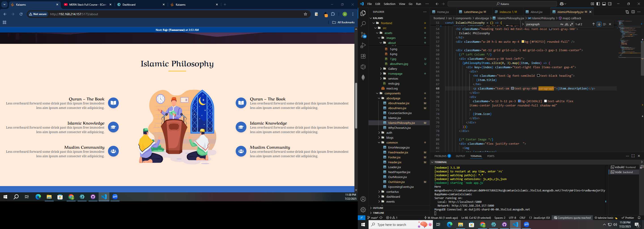Go back arrow in VS Code title bar
This screenshot has width=644, height=229.
coord(437,4)
